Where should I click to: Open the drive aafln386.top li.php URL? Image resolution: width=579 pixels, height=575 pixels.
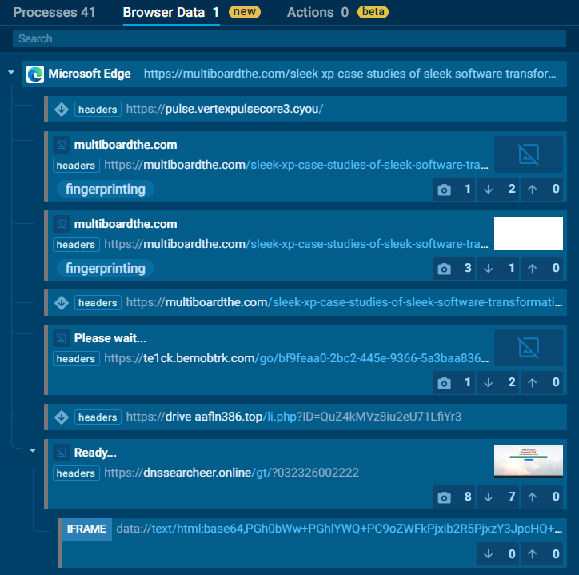pos(294,417)
